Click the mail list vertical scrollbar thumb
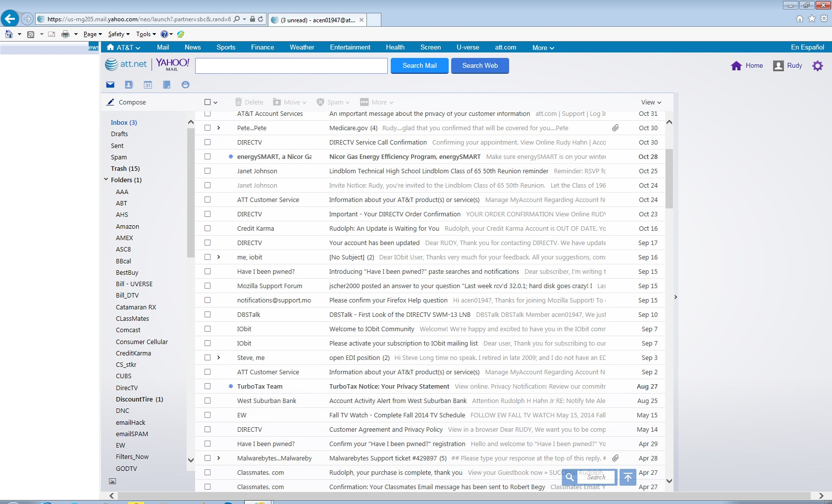 coord(669,178)
